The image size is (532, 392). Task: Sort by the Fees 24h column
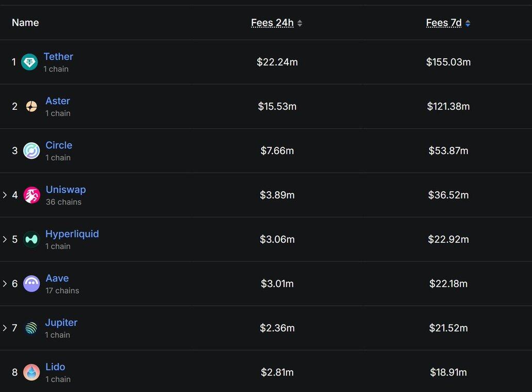272,23
